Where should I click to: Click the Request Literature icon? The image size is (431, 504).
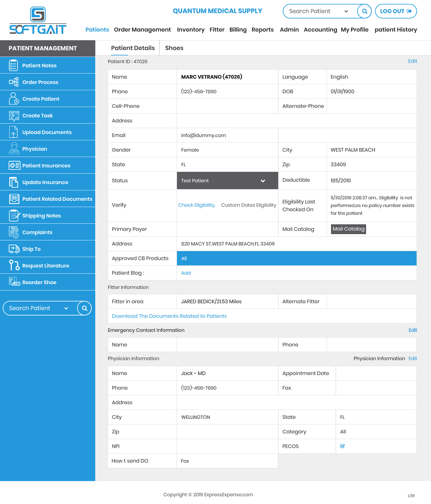(14, 265)
